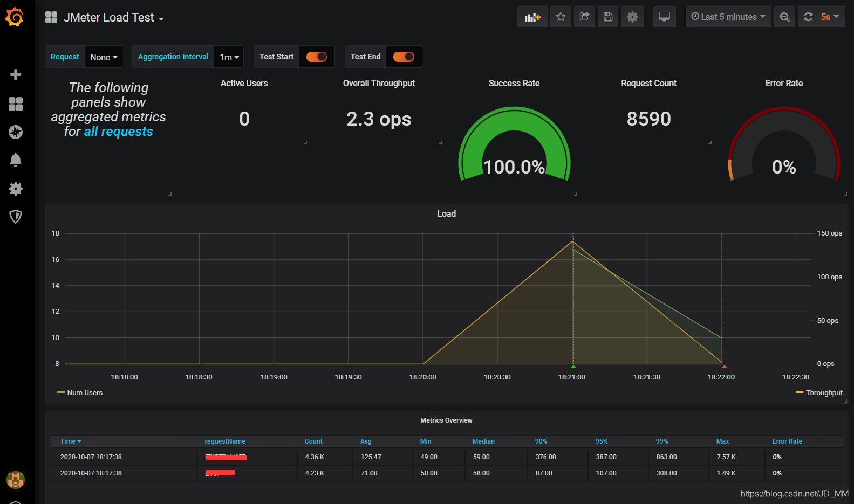Open Dashboards icon in sidebar

(x=16, y=104)
